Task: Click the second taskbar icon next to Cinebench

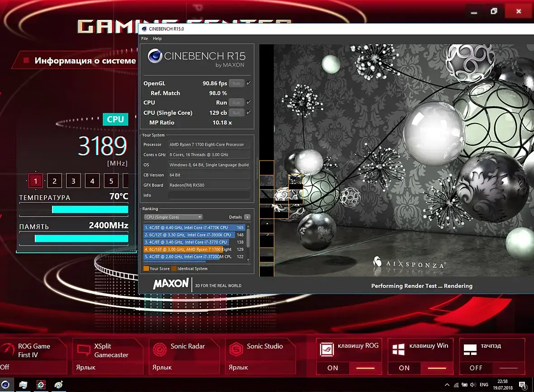Action: point(23,385)
